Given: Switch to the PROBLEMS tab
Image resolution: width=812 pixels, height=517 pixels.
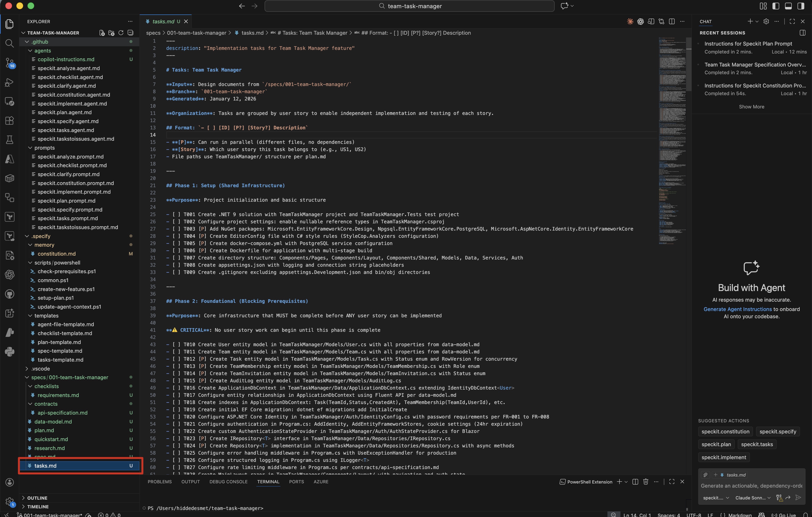Looking at the screenshot, I should pos(160,482).
